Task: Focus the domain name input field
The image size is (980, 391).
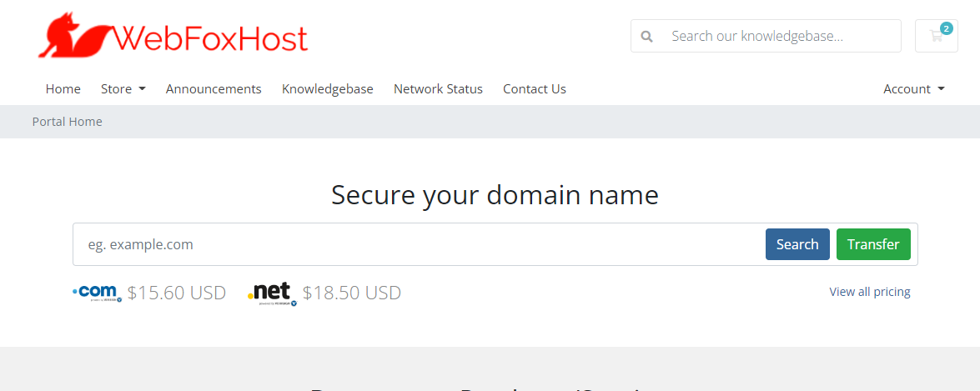Action: pos(417,244)
